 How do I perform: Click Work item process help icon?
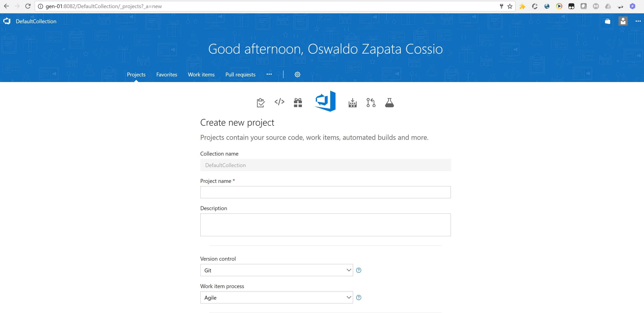click(x=358, y=297)
